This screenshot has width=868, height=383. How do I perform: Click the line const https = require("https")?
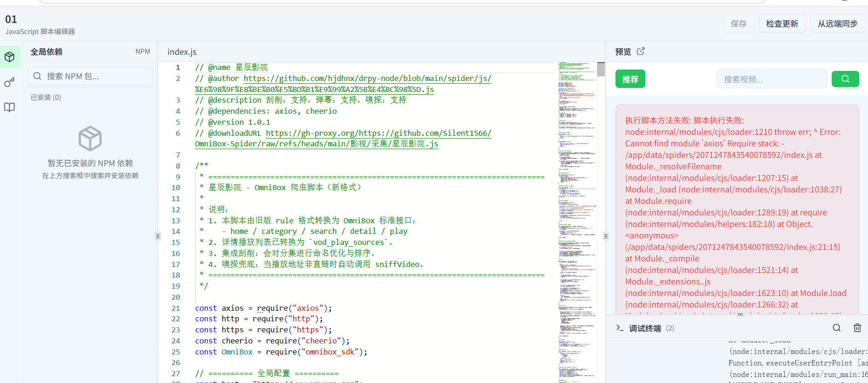264,330
